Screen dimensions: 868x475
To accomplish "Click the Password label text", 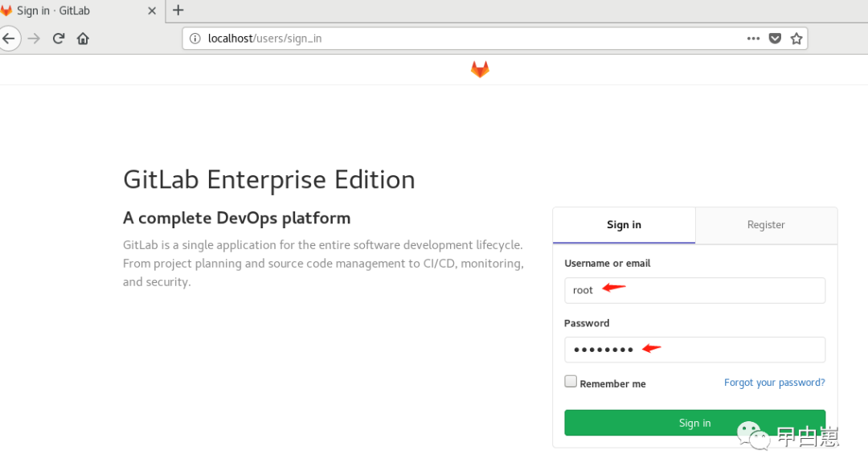I will click(587, 323).
